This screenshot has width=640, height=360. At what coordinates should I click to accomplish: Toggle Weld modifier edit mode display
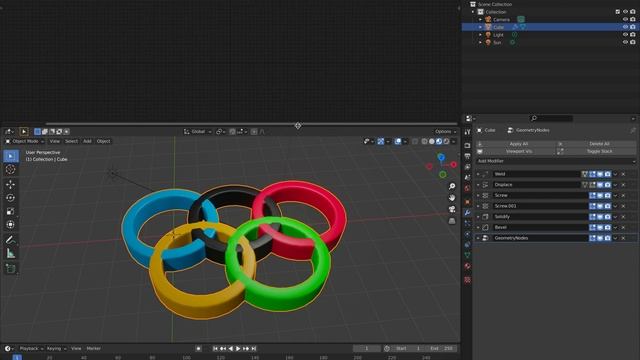tap(592, 174)
